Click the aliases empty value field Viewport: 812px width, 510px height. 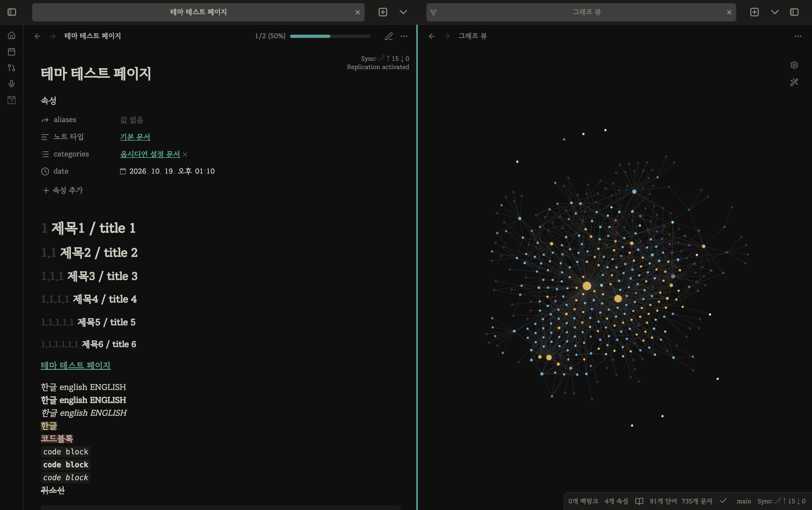[x=132, y=120]
